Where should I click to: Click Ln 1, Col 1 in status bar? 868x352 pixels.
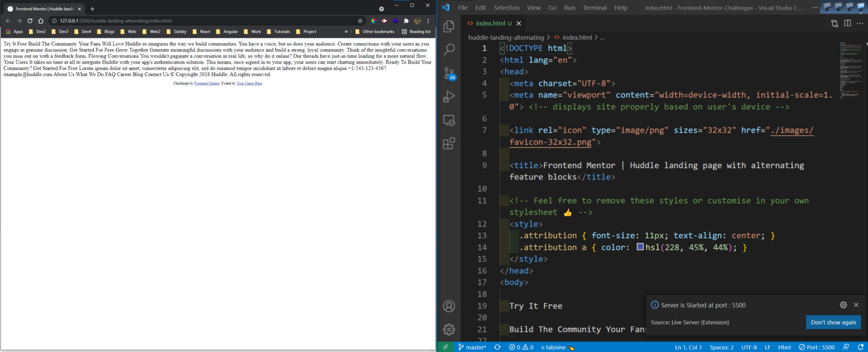(689, 347)
